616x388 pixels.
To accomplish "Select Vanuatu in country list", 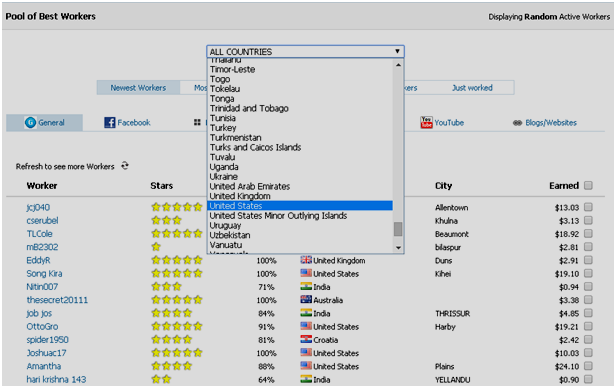I will tap(300, 245).
